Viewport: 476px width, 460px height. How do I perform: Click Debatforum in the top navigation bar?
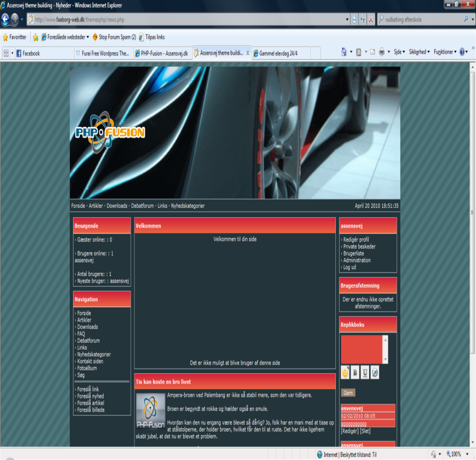142,206
